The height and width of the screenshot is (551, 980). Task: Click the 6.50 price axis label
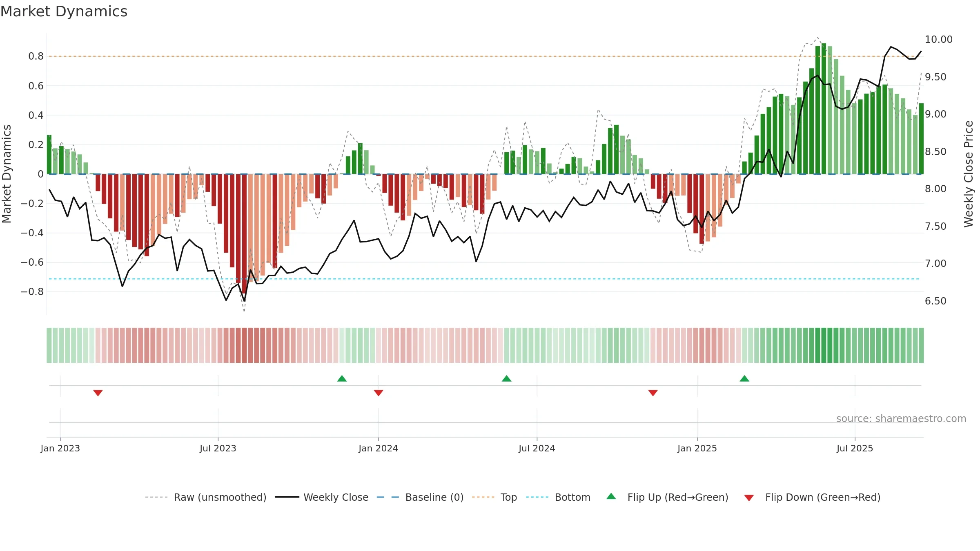935,301
